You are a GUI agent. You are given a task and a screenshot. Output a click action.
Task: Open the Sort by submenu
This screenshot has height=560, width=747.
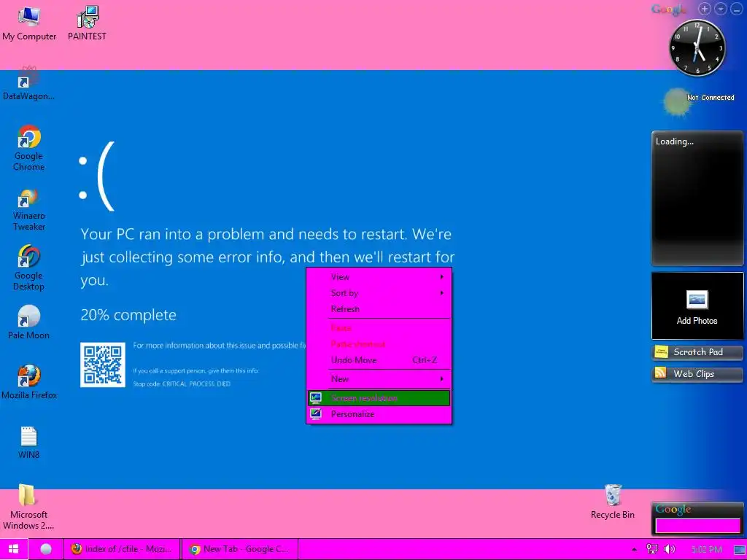pos(379,293)
